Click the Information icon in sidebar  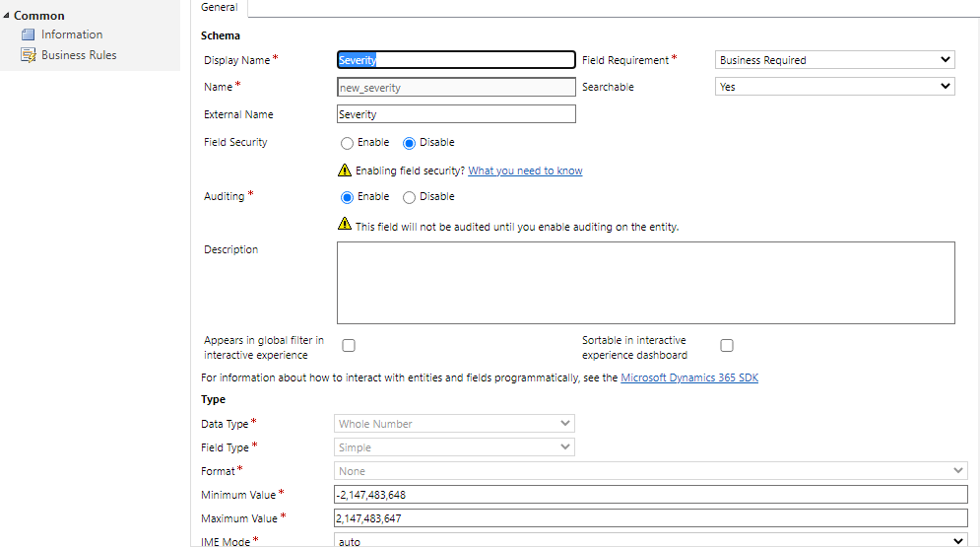[29, 35]
